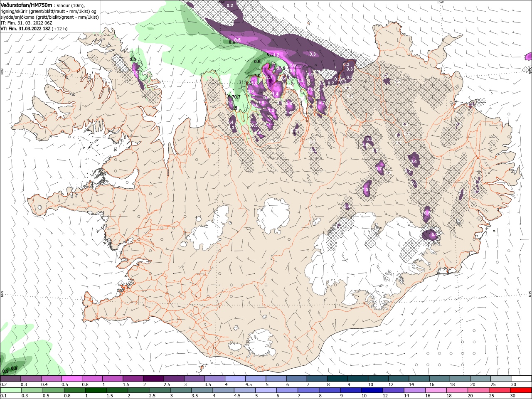This screenshot has width=532, height=399.
Task: Click the dark purple 0.2–0.3 snow legend swatch
Action: tap(11, 379)
